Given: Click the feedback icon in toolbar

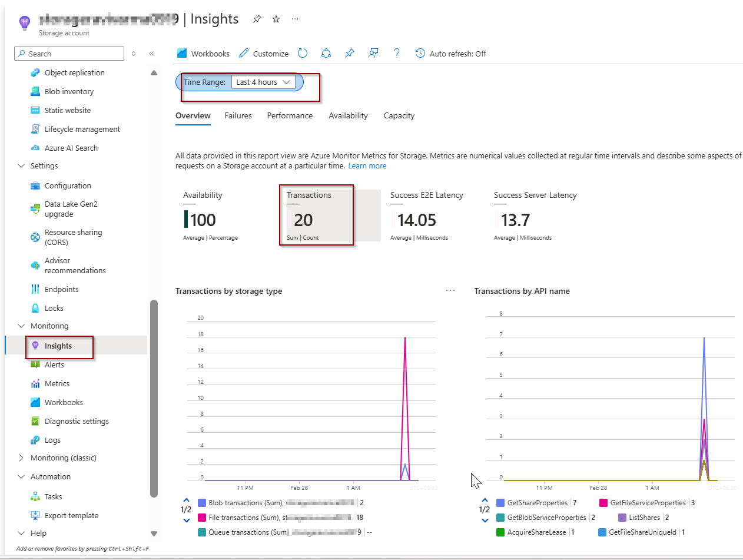Looking at the screenshot, I should 373,54.
